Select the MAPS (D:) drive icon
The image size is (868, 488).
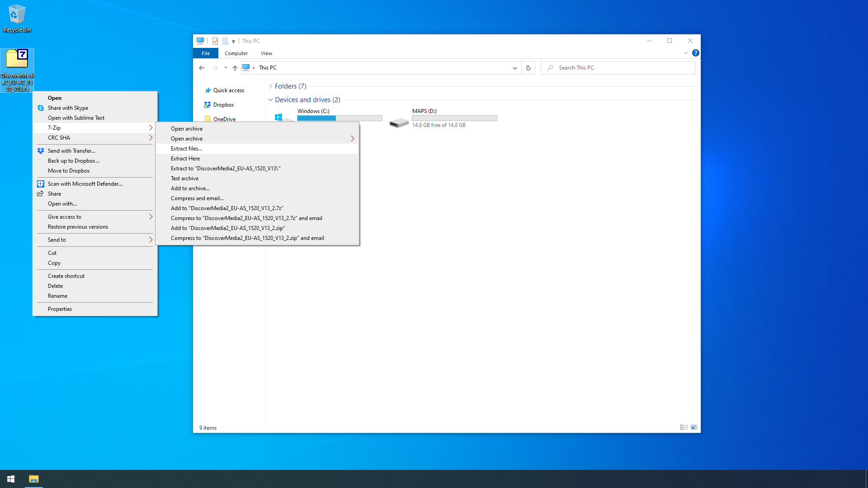point(399,122)
